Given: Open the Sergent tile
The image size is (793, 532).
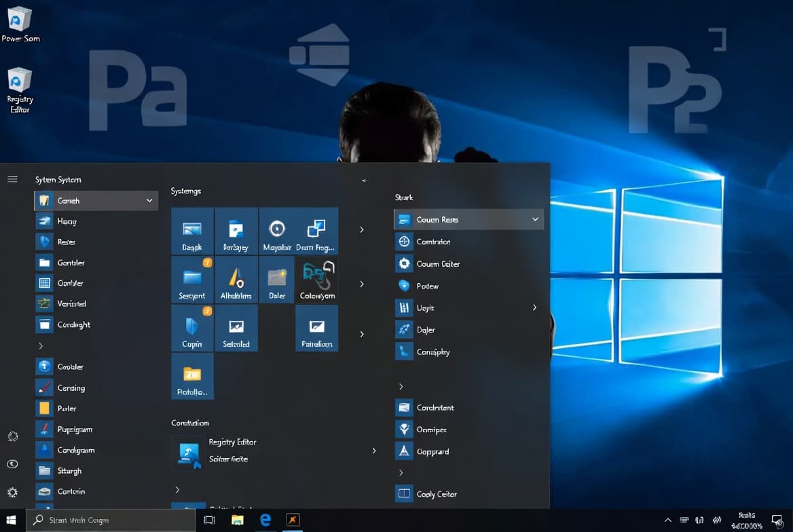Looking at the screenshot, I should coord(192,279).
